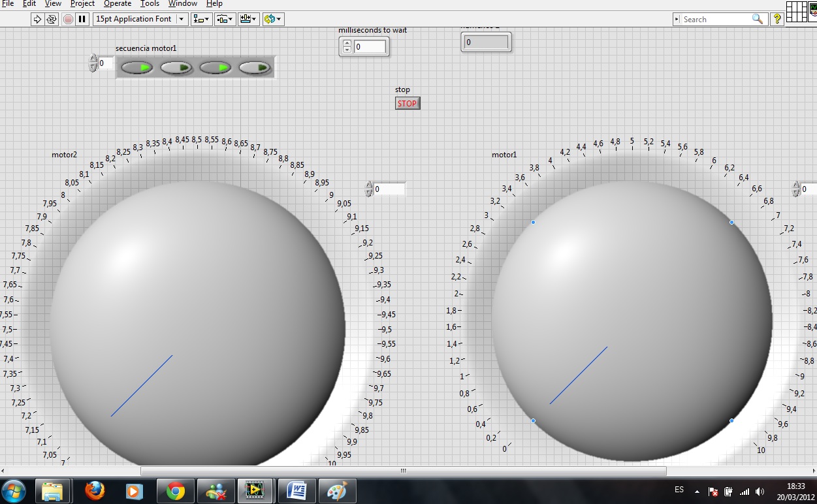Decrement the milliseconds to wait value
The height and width of the screenshot is (504, 817).
tap(347, 50)
